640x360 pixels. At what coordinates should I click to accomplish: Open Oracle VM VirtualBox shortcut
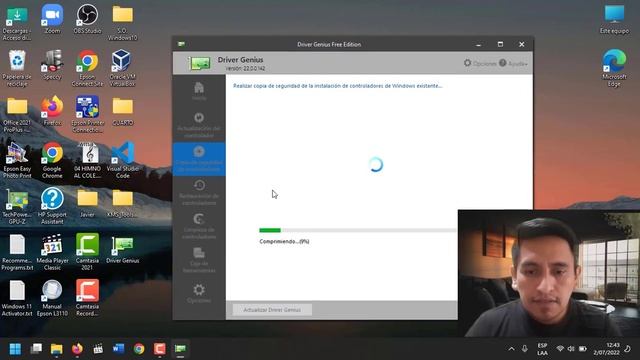coord(122,69)
